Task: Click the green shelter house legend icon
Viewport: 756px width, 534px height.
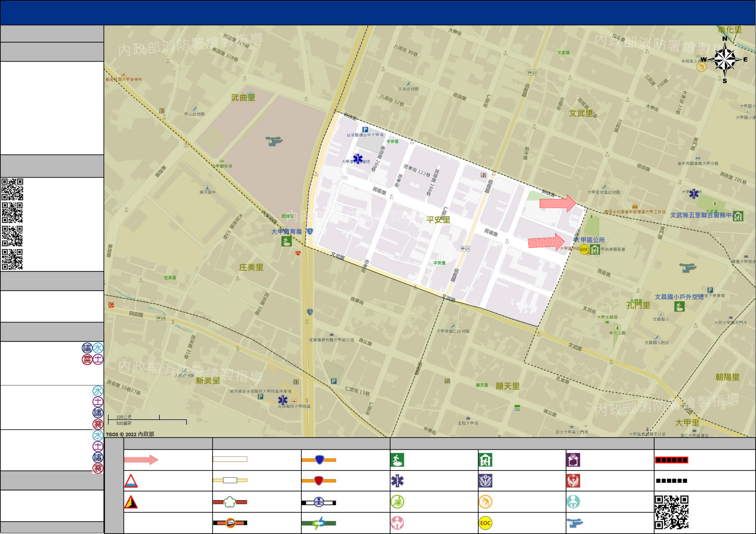Action: [485, 460]
